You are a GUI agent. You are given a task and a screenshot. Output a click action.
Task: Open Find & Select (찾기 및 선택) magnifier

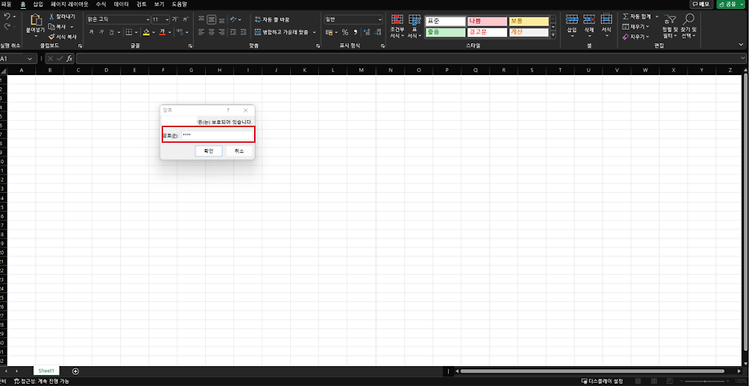click(x=689, y=26)
